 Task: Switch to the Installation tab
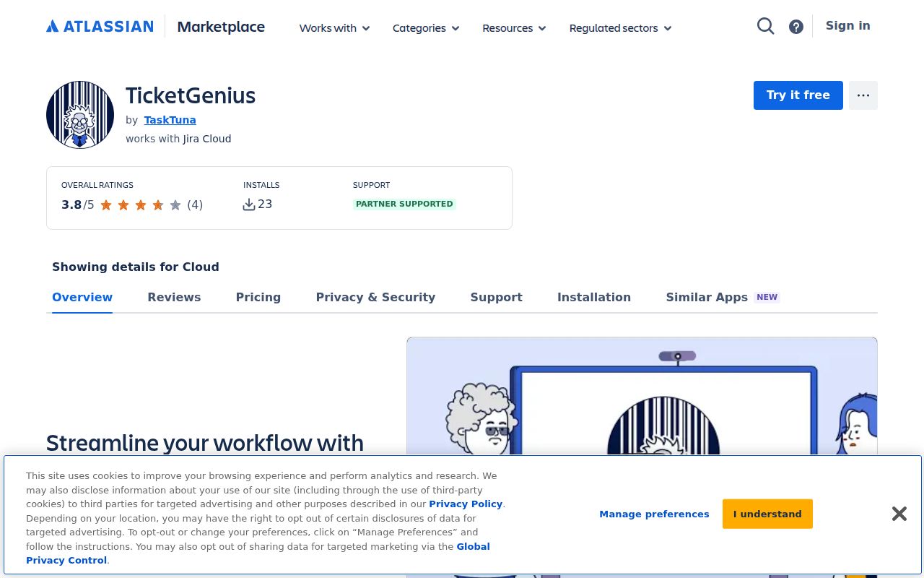tap(594, 297)
